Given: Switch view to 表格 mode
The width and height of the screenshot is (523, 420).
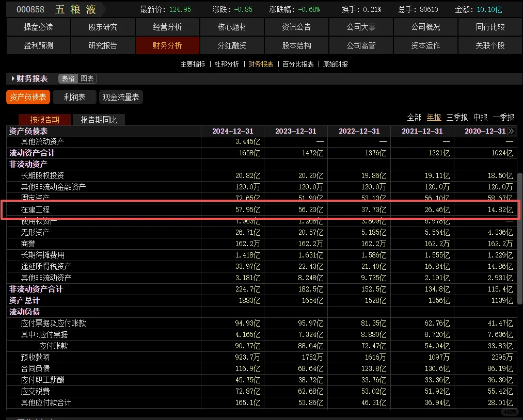Looking at the screenshot, I should tap(68, 78).
